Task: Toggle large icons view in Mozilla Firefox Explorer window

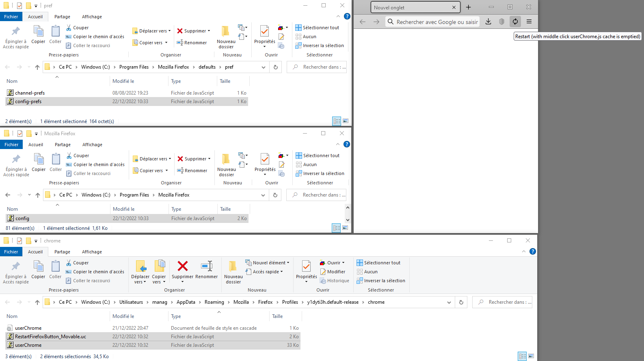Action: (x=345, y=228)
